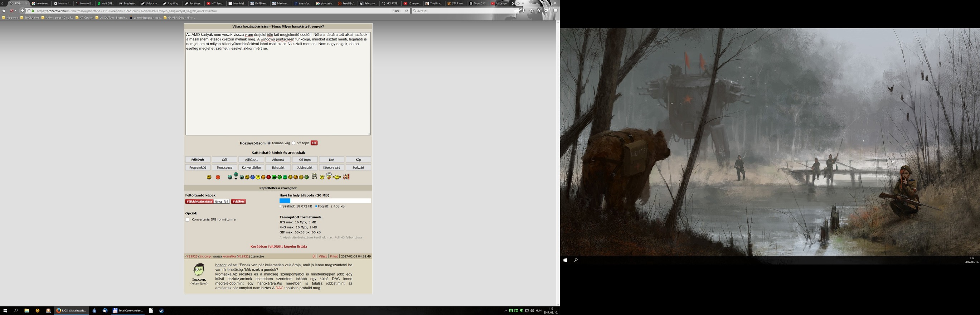The image size is (980, 315).
Task: Insert the smiley banging head on wall
Action: pos(346,176)
